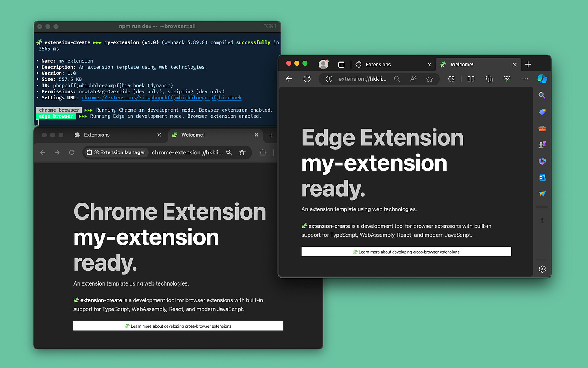Open the Shopping tag icon in sidebar
The width and height of the screenshot is (588, 368).
coord(542,112)
